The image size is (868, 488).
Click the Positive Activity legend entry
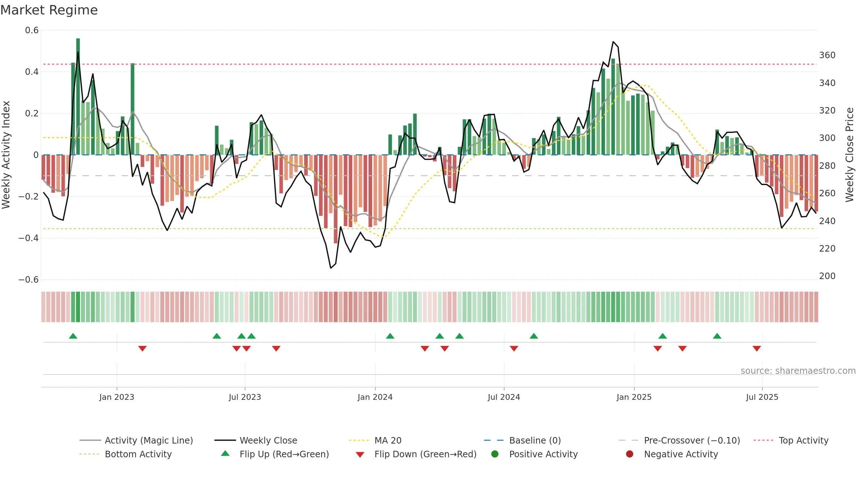coord(535,454)
